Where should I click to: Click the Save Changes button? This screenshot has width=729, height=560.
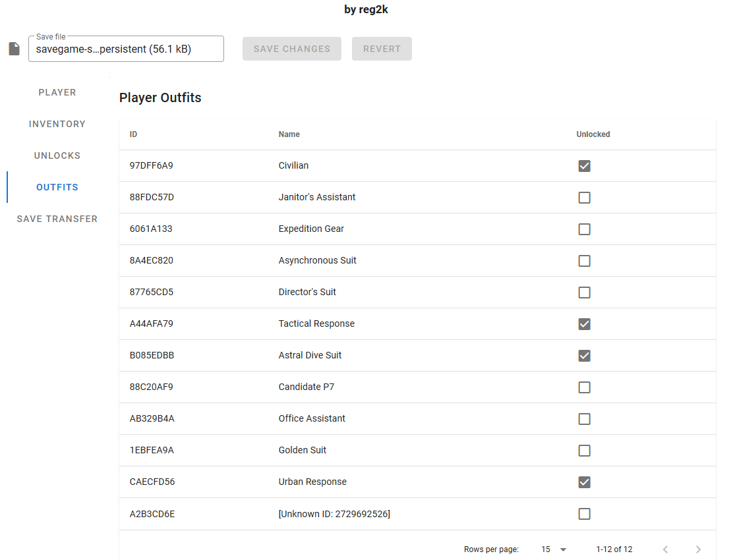(292, 49)
